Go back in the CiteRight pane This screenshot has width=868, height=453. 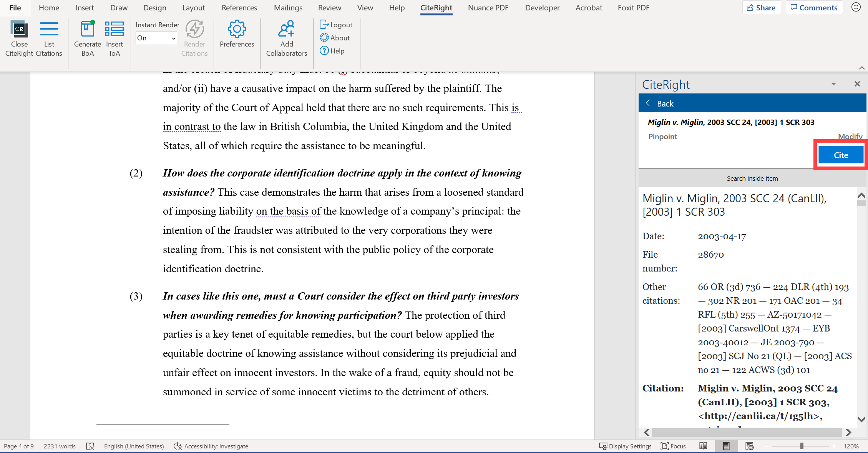coord(660,103)
